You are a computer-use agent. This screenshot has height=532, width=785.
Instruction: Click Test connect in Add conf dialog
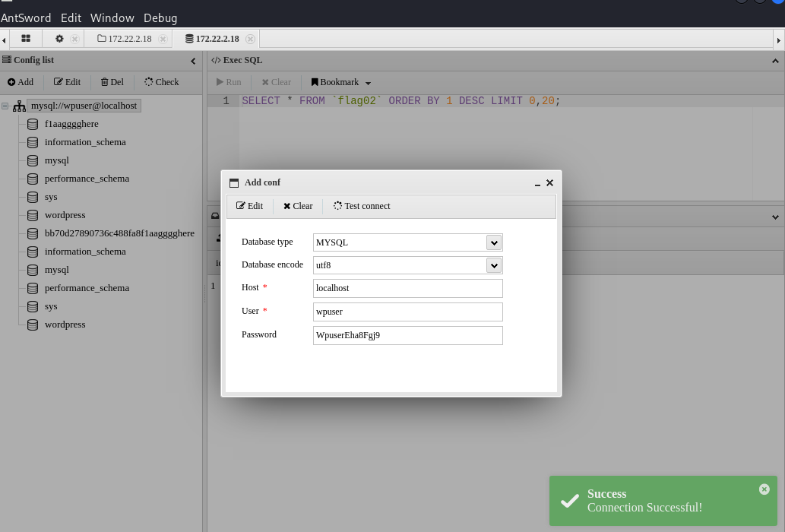362,206
